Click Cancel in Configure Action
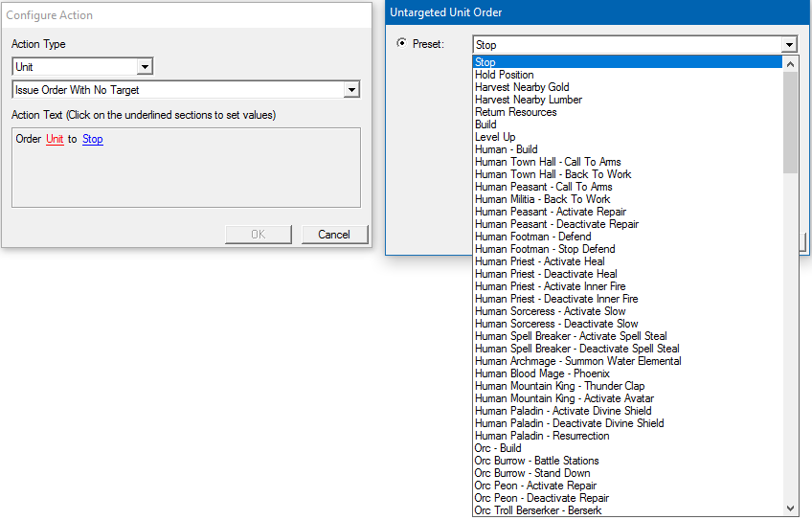Viewport: 812px width, 520px height. click(334, 234)
